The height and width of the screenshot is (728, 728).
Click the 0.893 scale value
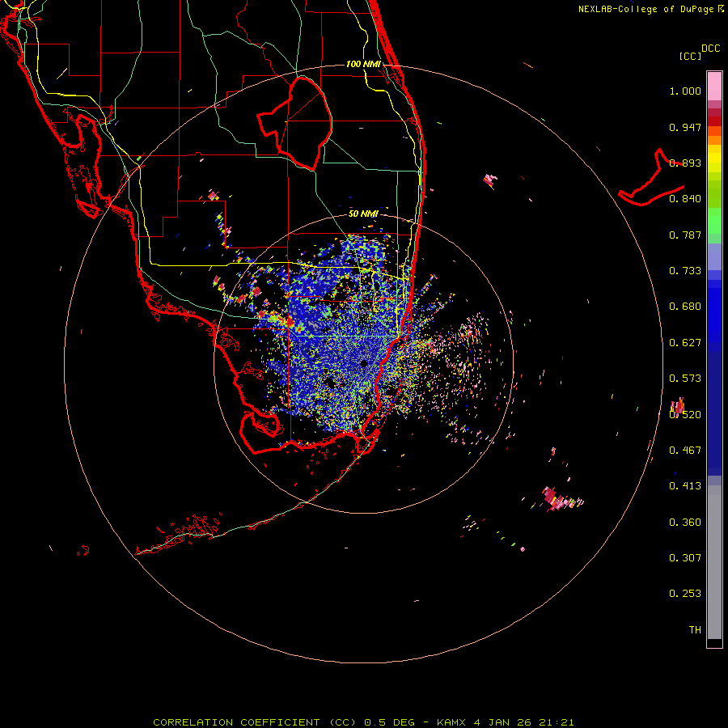tap(685, 163)
